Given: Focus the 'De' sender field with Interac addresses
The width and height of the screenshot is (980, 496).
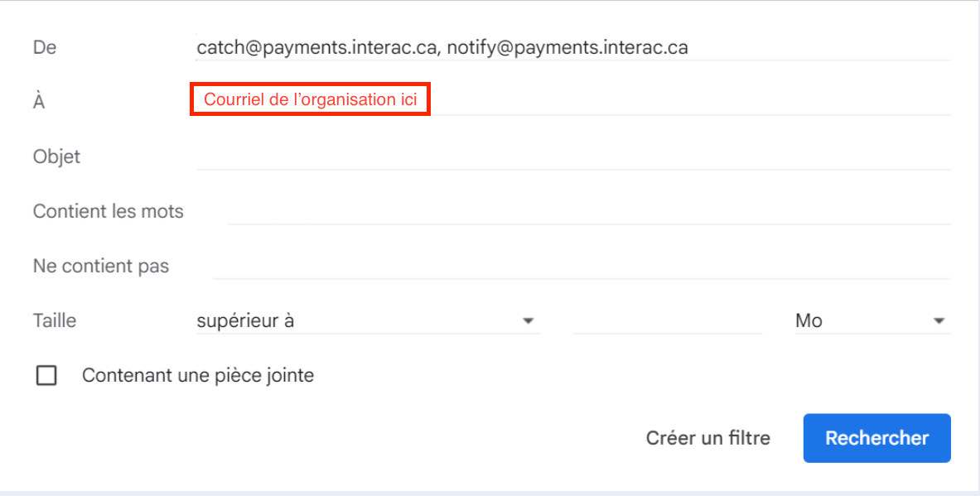Looking at the screenshot, I should tap(572, 48).
